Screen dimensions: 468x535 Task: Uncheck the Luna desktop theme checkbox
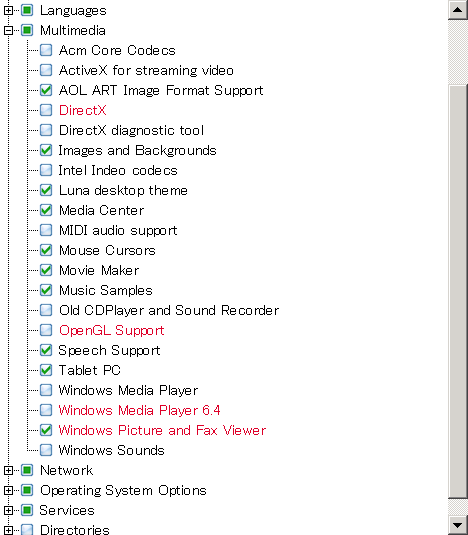46,190
